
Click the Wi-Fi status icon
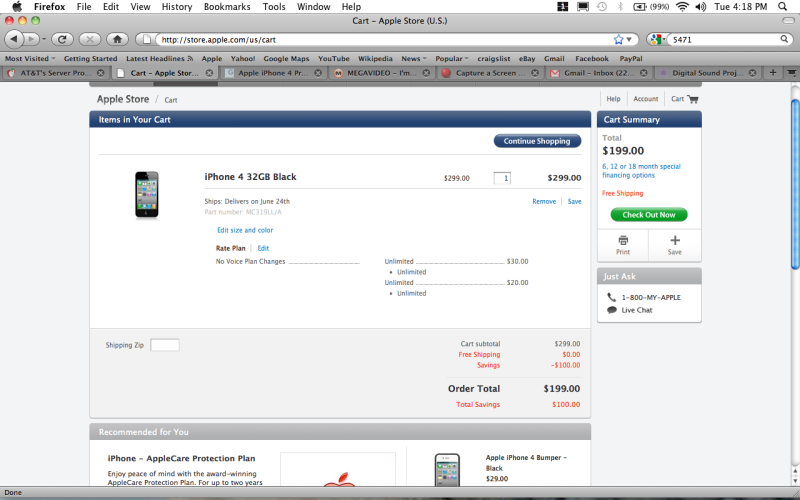coord(682,7)
